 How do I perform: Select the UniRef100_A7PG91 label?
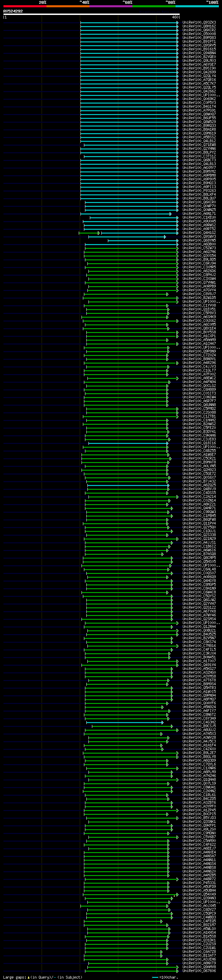[x=199, y=111]
